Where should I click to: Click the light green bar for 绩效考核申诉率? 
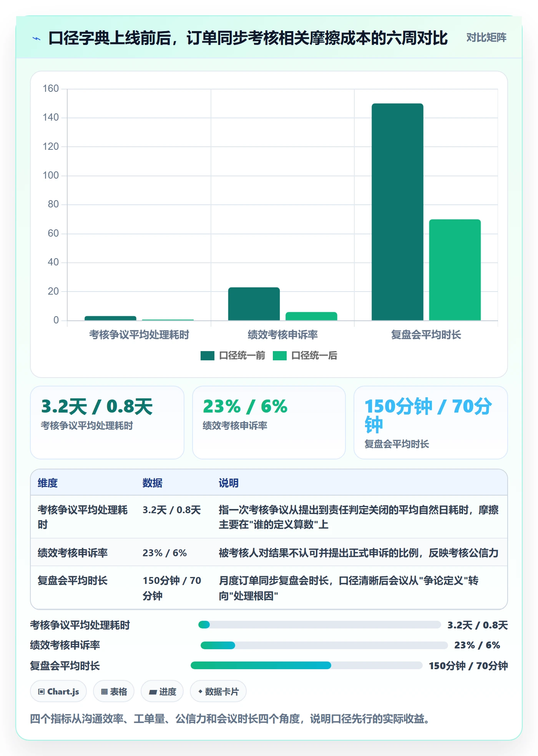pos(311,316)
